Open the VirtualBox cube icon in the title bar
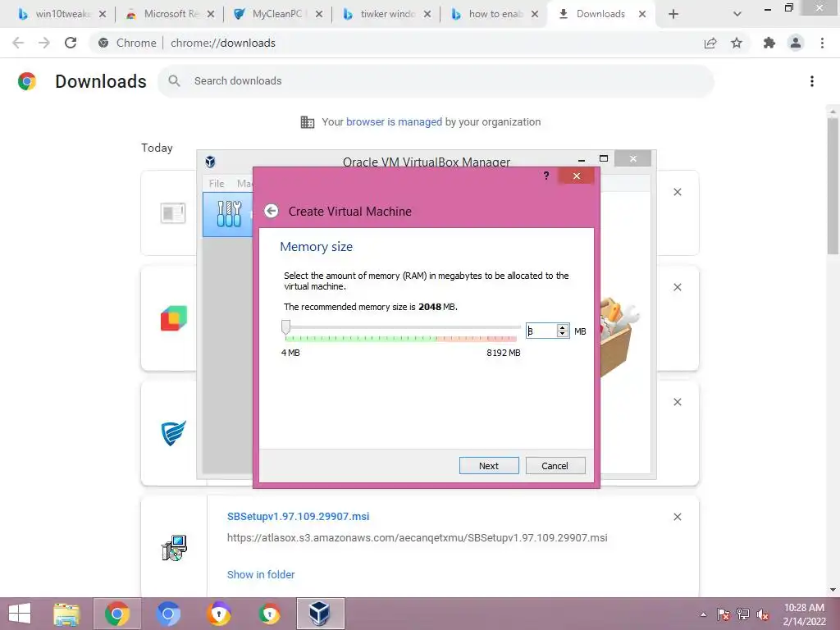Screen dimensions: 840x630 pos(211,162)
